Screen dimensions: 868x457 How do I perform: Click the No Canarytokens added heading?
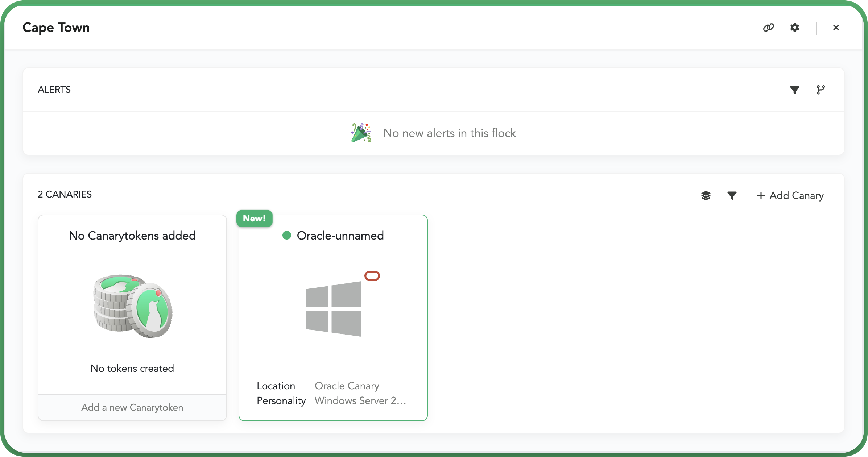[x=132, y=236]
